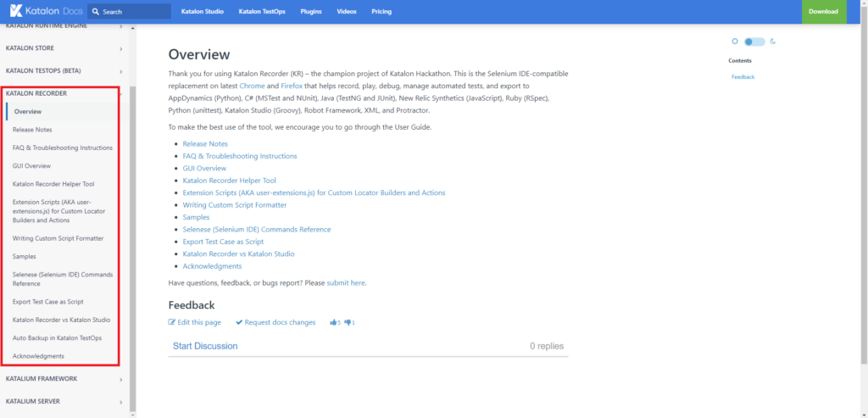Viewport: 868px width, 418px height.
Task: Open Export Test Case as Script in sidebar
Action: [48, 302]
